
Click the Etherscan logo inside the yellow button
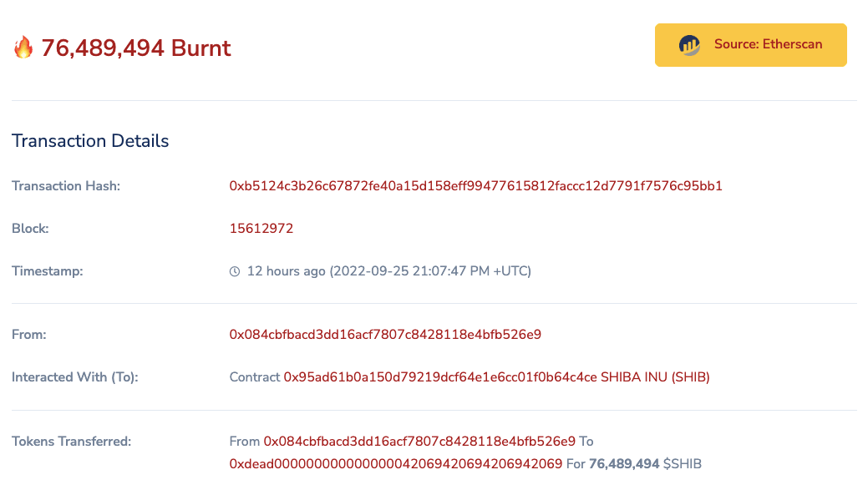[688, 44]
